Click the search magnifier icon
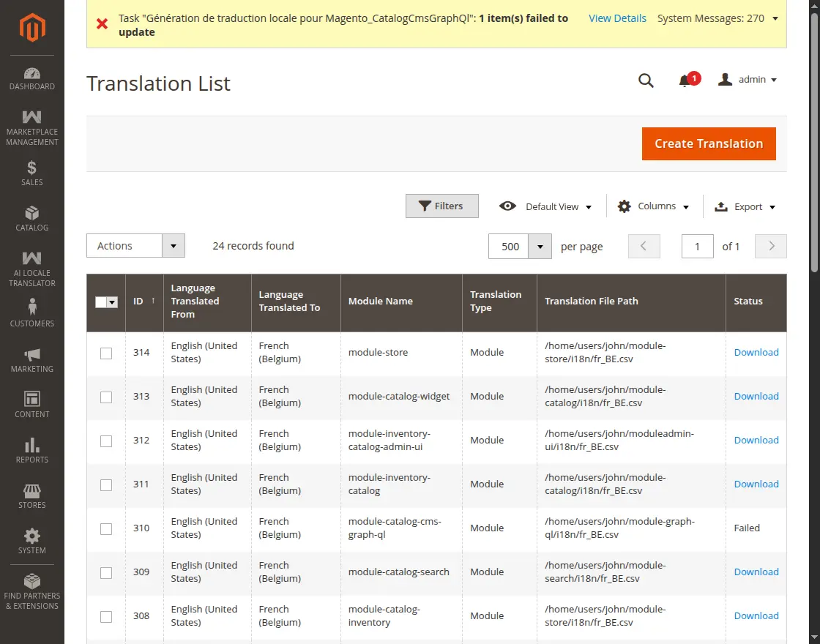Viewport: 820px width, 644px height. [x=646, y=80]
